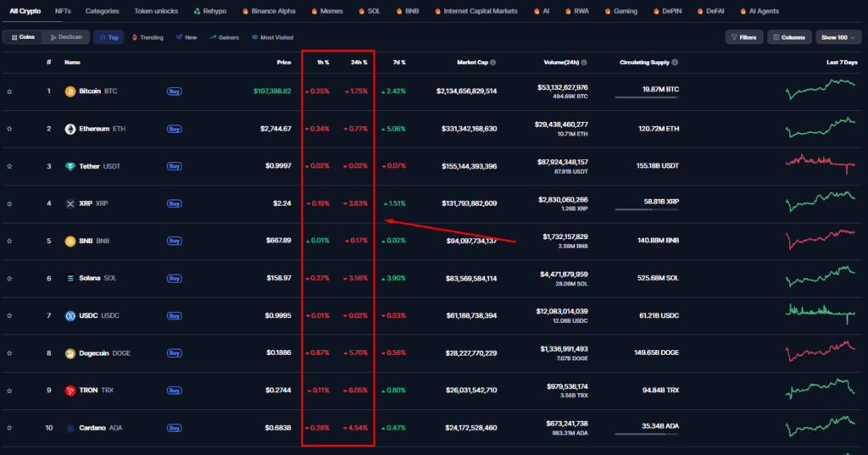Click the Solana coin logo

click(x=70, y=279)
